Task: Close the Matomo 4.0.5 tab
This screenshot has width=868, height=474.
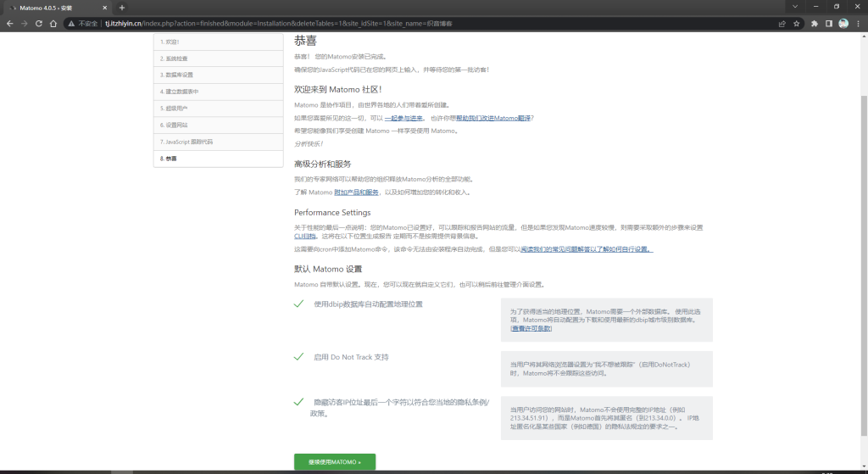Action: point(104,8)
